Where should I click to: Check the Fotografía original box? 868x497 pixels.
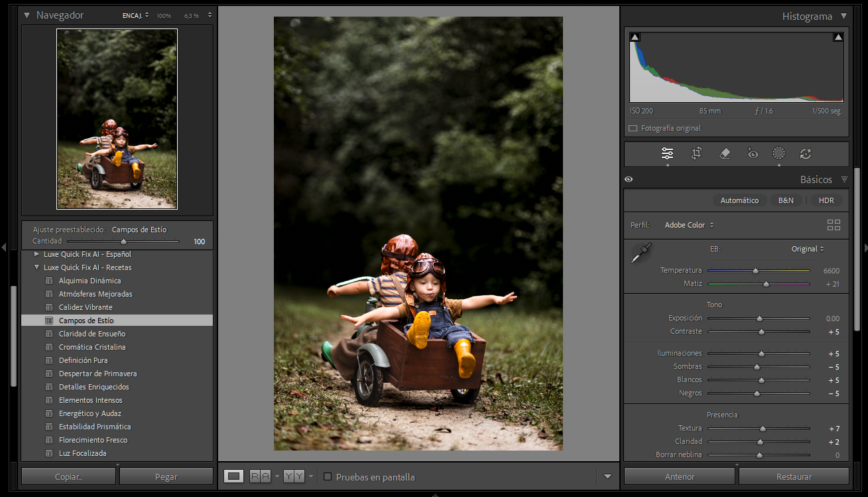tap(633, 128)
